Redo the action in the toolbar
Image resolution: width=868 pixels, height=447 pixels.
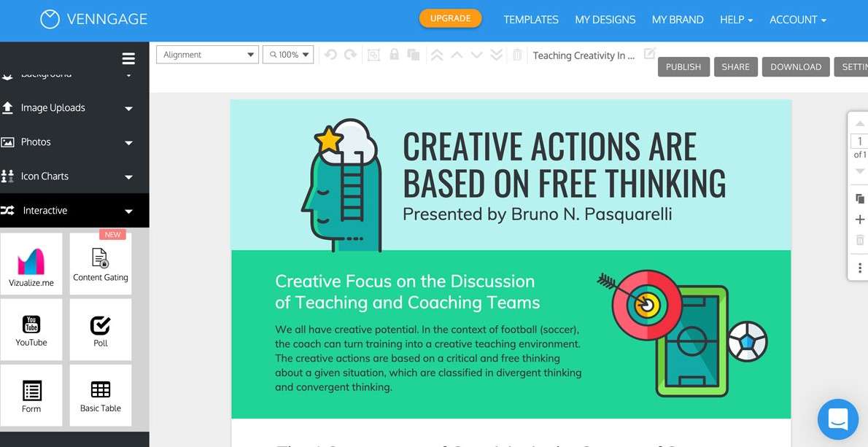[350, 55]
